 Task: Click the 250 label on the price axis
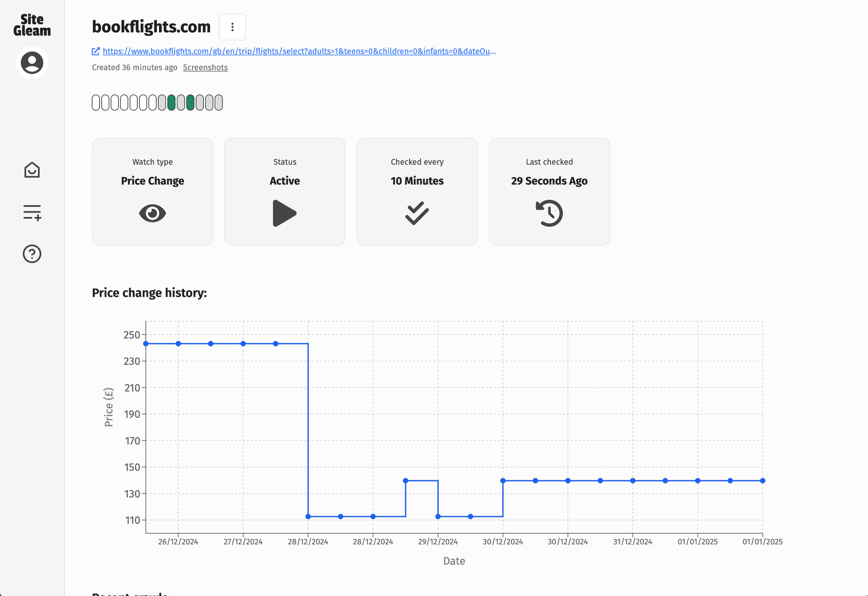click(132, 335)
